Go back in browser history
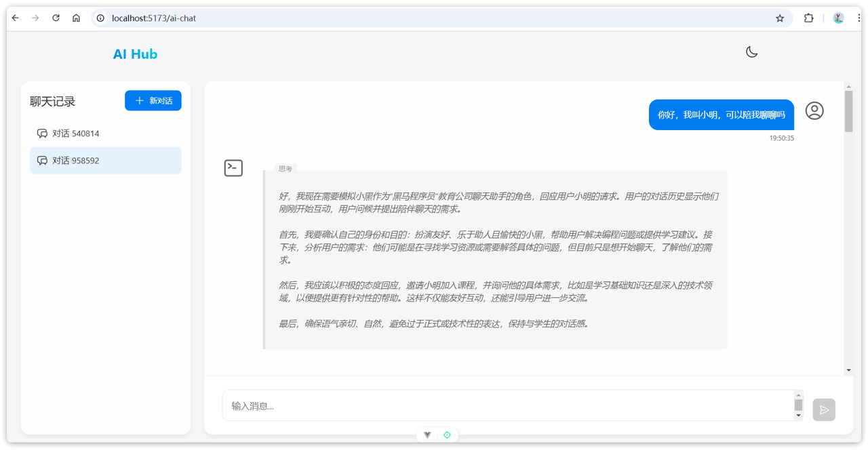 [16, 18]
